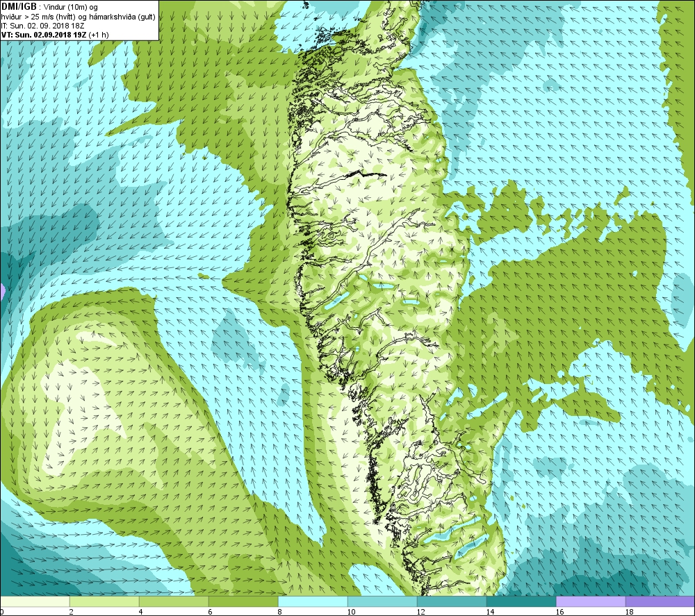Click the '2' tick label on the scale
The image size is (695, 616).
point(71,612)
